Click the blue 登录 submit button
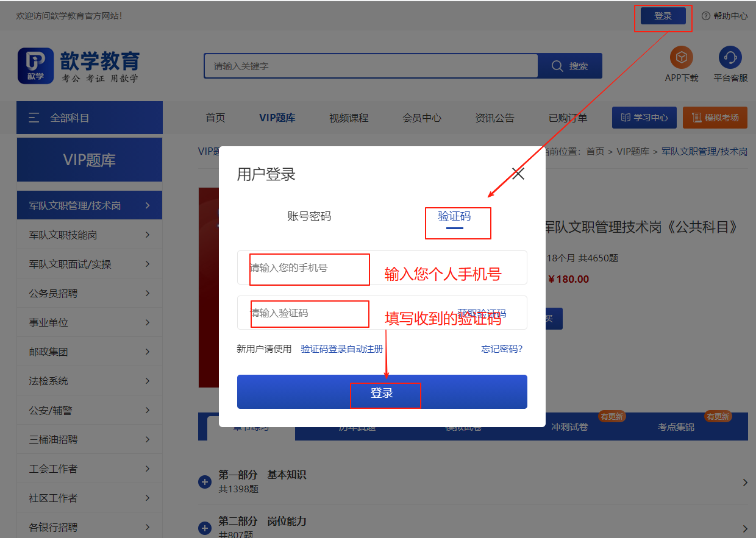Viewport: 756px width, 538px height. point(382,392)
